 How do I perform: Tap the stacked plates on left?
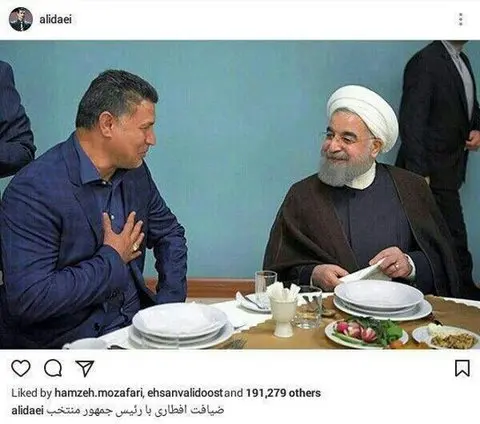181,325
